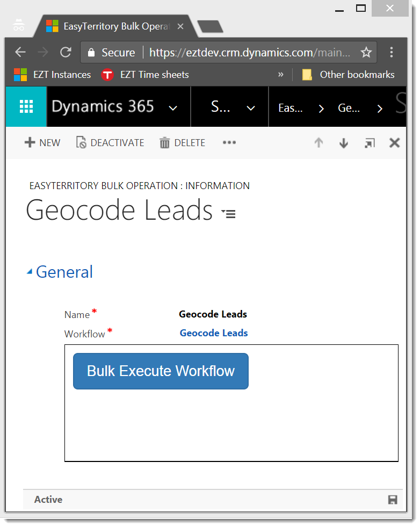Viewport: 420px width, 527px height.
Task: Go to previous record with up arrow
Action: pos(318,143)
